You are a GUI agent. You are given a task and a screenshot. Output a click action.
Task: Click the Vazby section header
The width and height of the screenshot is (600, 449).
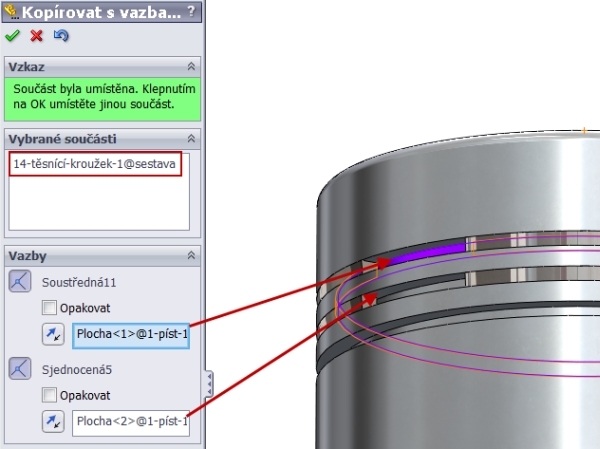coord(103,256)
